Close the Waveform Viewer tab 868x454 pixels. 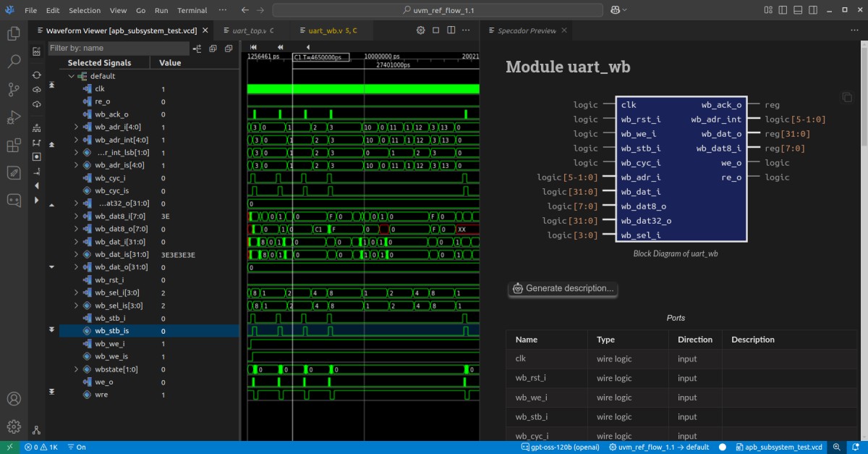point(205,30)
